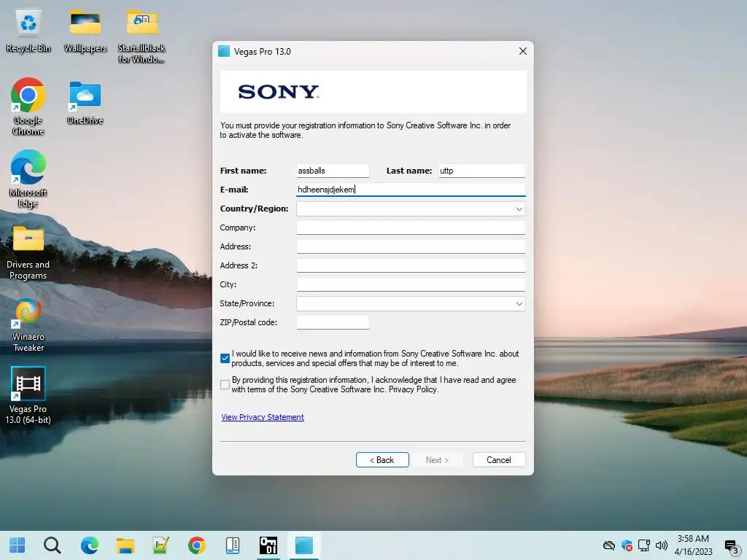This screenshot has width=747, height=560.
Task: Select the Vegas Pro 13.0 (64-bit) shortcut
Action: coord(28,395)
